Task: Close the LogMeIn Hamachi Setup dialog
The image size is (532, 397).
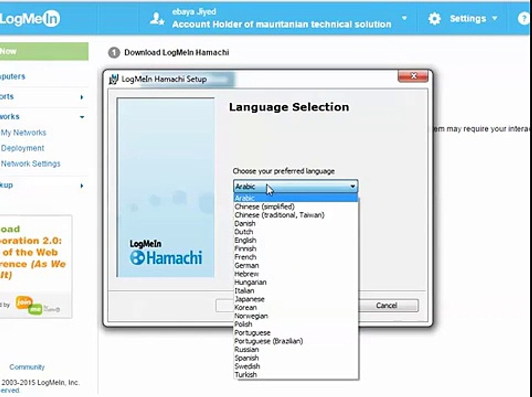Action: pyautogui.click(x=413, y=76)
